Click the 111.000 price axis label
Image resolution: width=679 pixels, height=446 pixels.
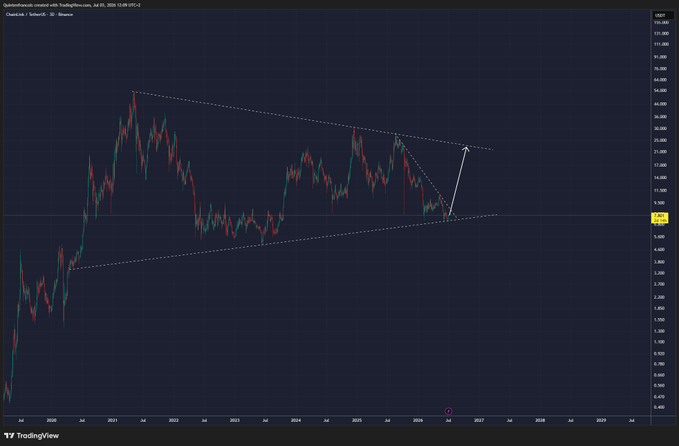point(661,44)
